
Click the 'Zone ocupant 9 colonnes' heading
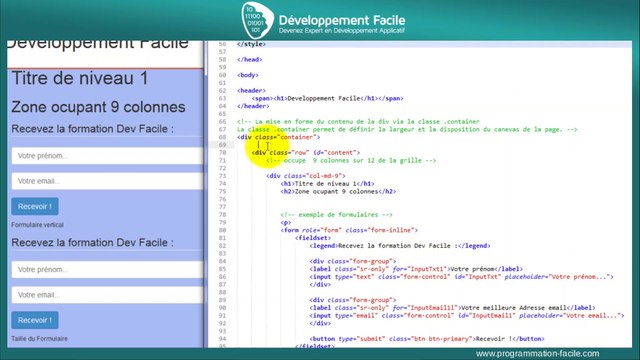(98, 107)
